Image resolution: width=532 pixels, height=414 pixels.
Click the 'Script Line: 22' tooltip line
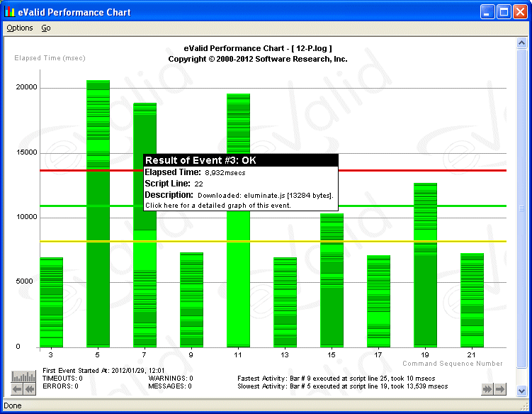point(174,184)
